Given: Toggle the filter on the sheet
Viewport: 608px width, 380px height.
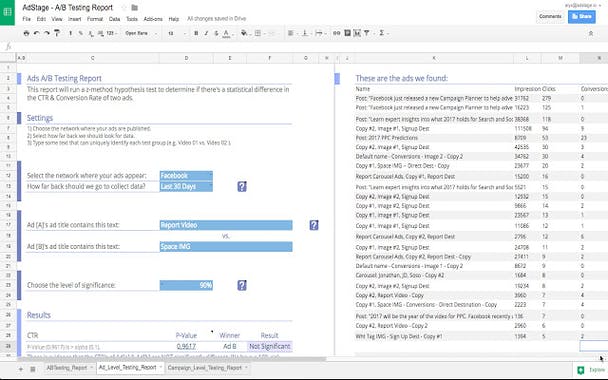Looking at the screenshot, I should 367,33.
